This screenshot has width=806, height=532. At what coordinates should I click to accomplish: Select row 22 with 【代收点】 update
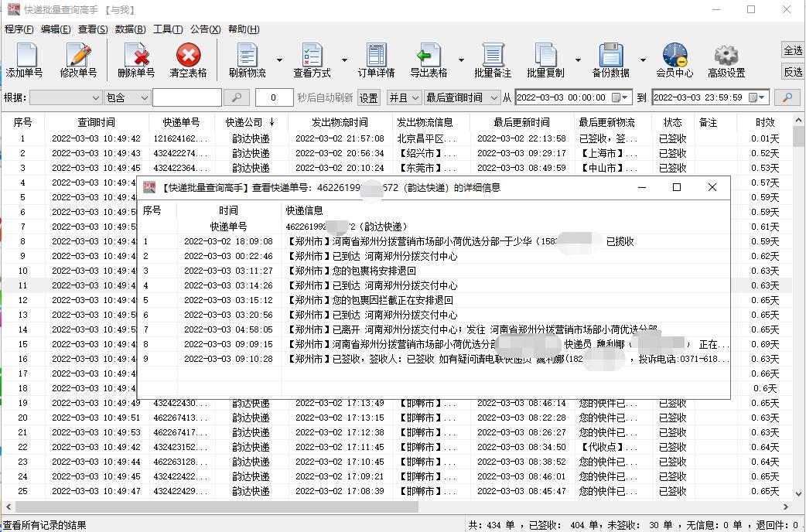[397, 447]
